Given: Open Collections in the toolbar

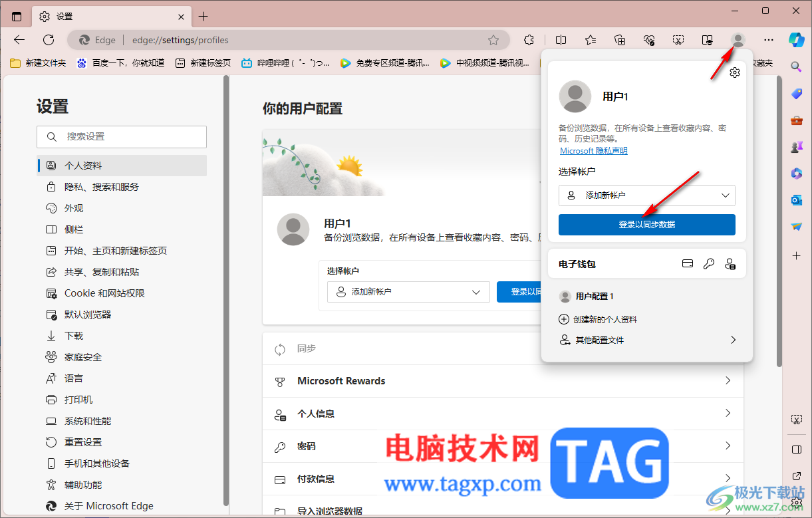Looking at the screenshot, I should 620,40.
